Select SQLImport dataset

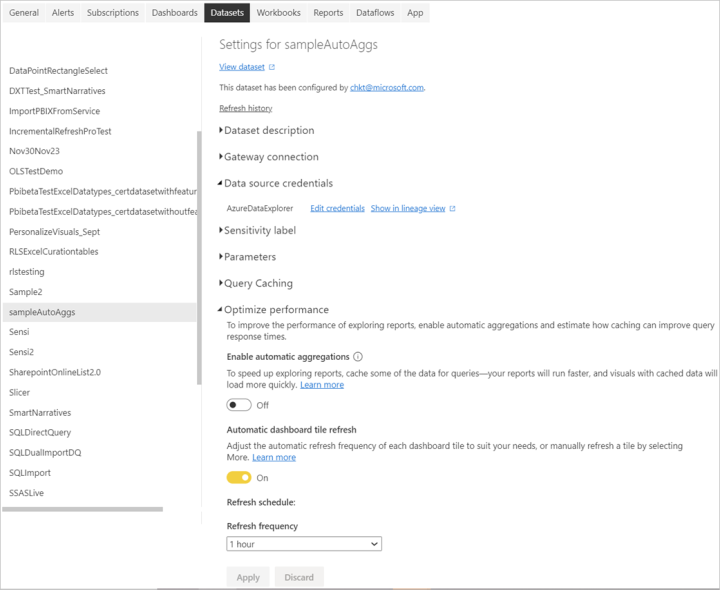[x=30, y=473]
